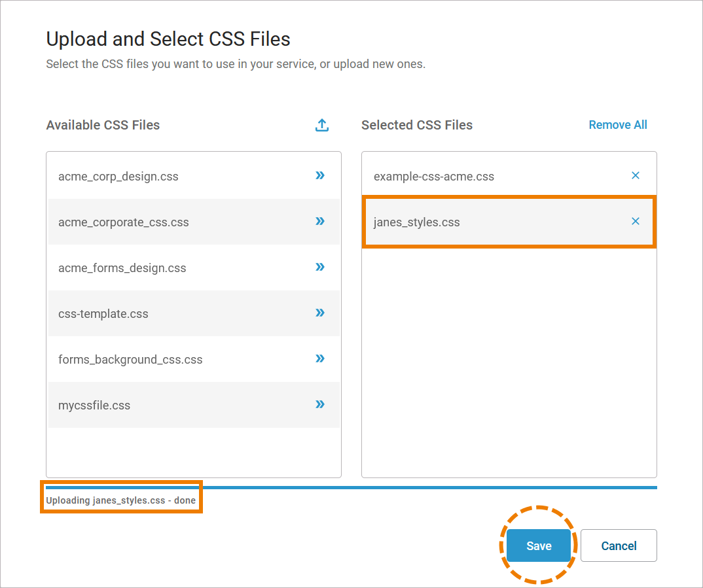
Task: Add mycssfile.css using its double-arrow icon
Action: pos(320,404)
